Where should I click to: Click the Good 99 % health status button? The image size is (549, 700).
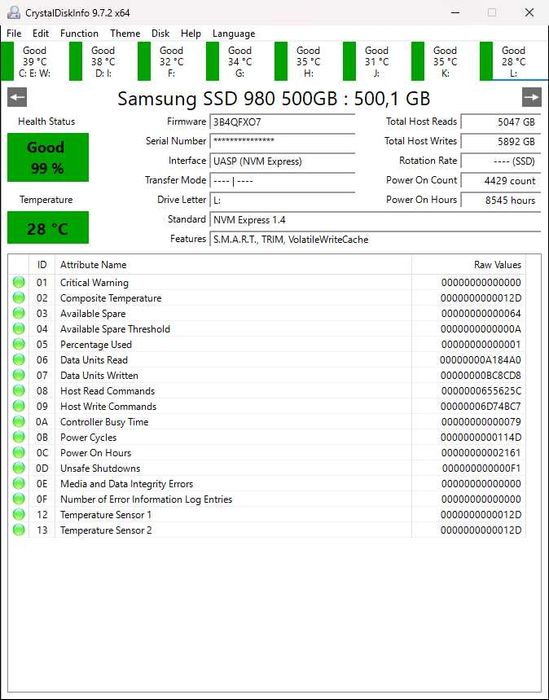coord(48,158)
